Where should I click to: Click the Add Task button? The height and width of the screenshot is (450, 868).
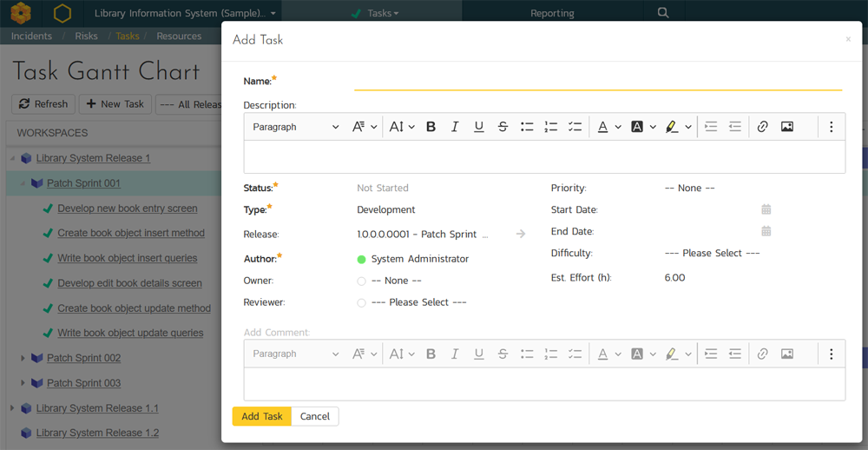click(x=261, y=416)
